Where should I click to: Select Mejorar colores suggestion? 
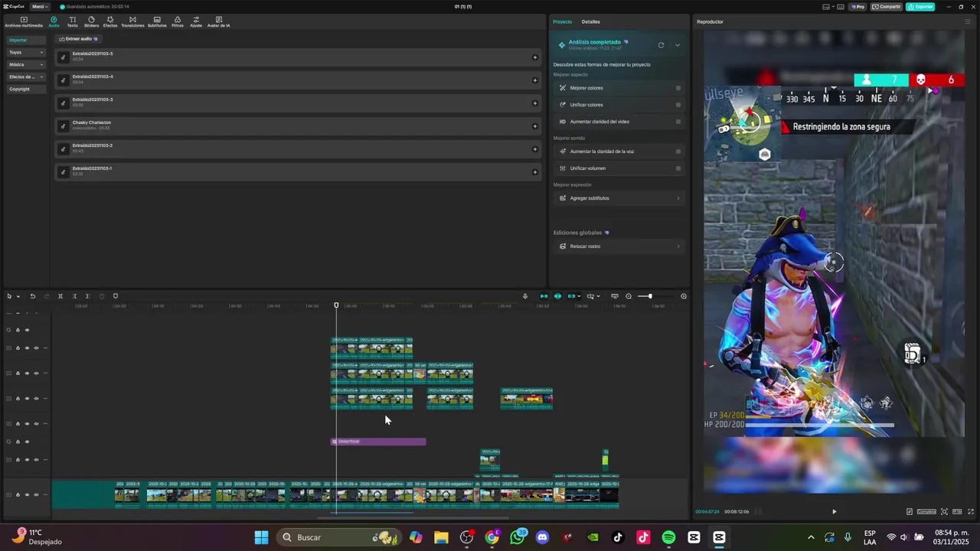619,88
